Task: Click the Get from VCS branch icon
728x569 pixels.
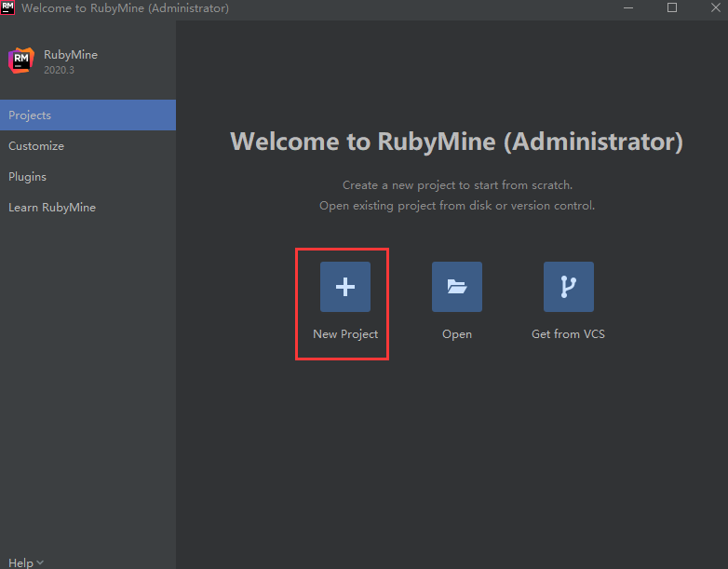Action: [568, 287]
